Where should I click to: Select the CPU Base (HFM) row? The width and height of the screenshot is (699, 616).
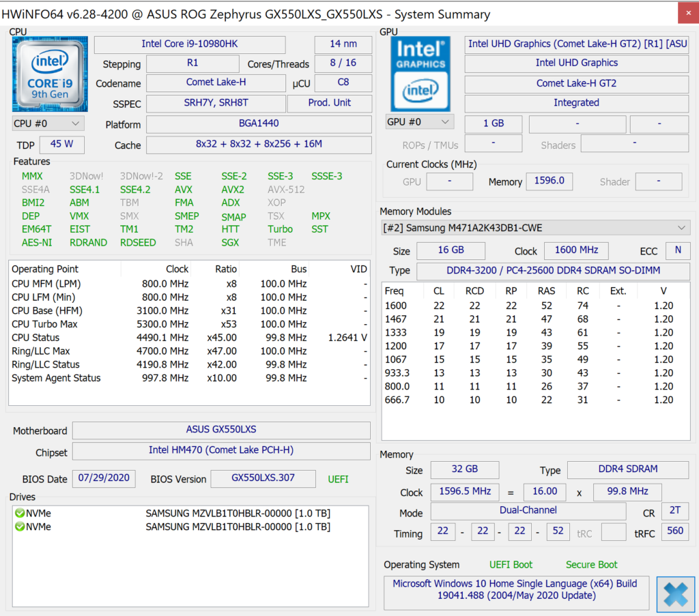tap(190, 311)
